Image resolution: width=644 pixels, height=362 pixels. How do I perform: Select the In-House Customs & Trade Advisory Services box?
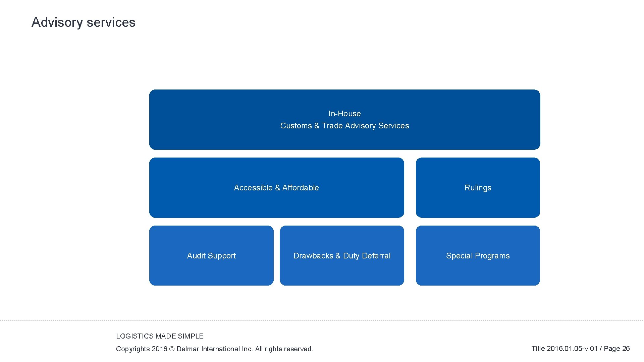point(344,120)
